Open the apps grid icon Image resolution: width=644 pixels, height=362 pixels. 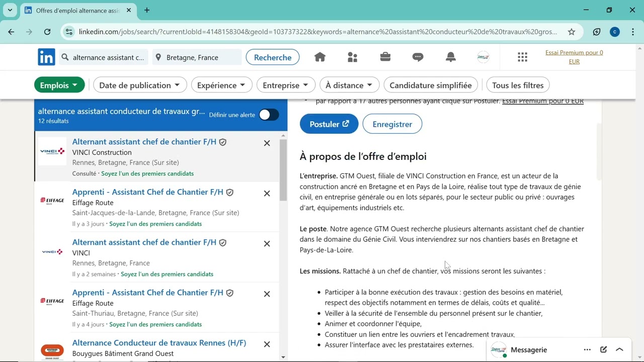click(x=522, y=57)
